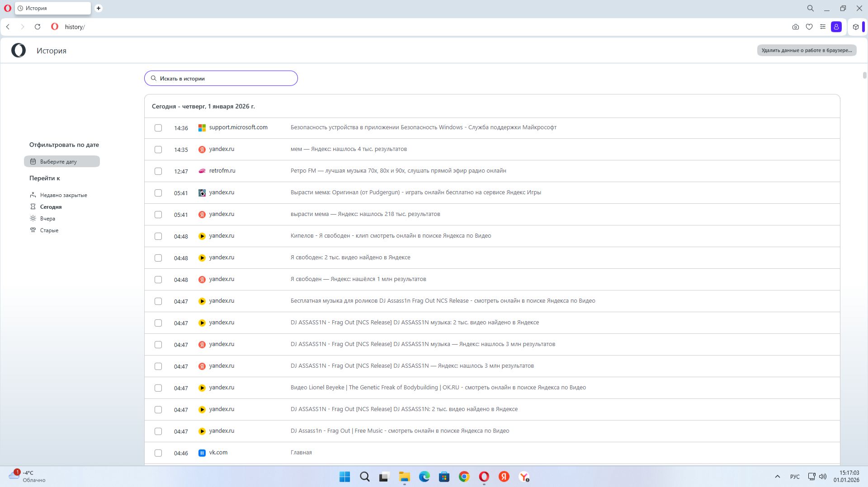The image size is (868, 487).
Task: Open Windows Start menu
Action: [x=344, y=477]
